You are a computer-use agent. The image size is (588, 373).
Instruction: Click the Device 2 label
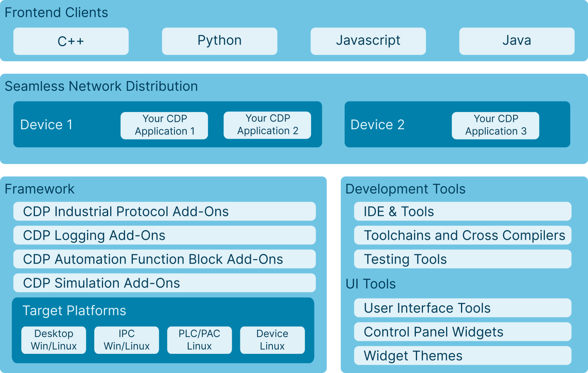pos(377,125)
